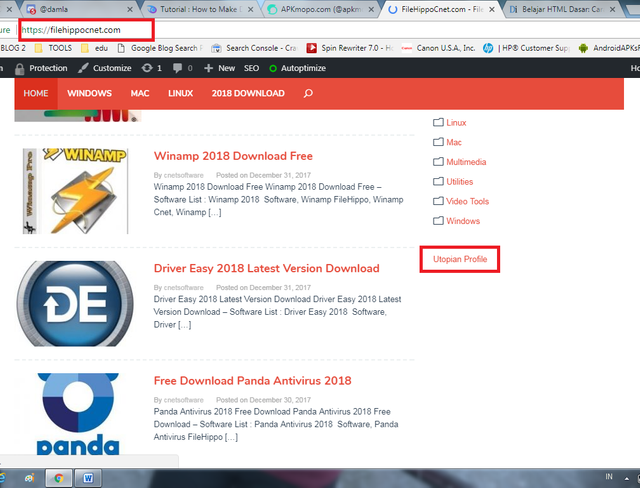The width and height of the screenshot is (640, 488).
Task: Open the Search Console bookmark
Action: [254, 48]
